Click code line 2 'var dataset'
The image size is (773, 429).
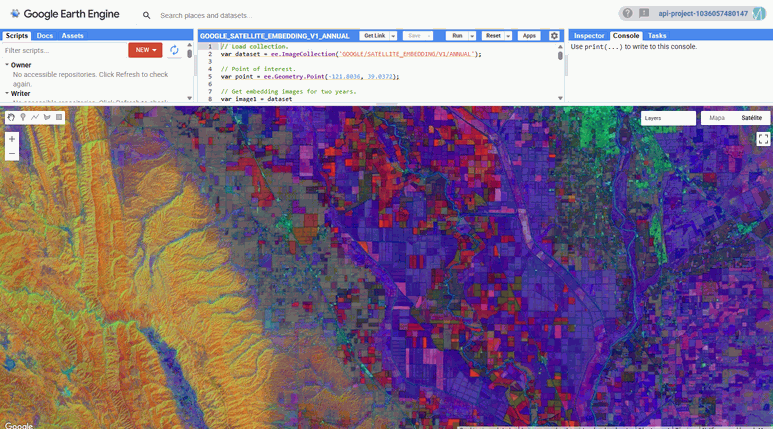point(351,54)
